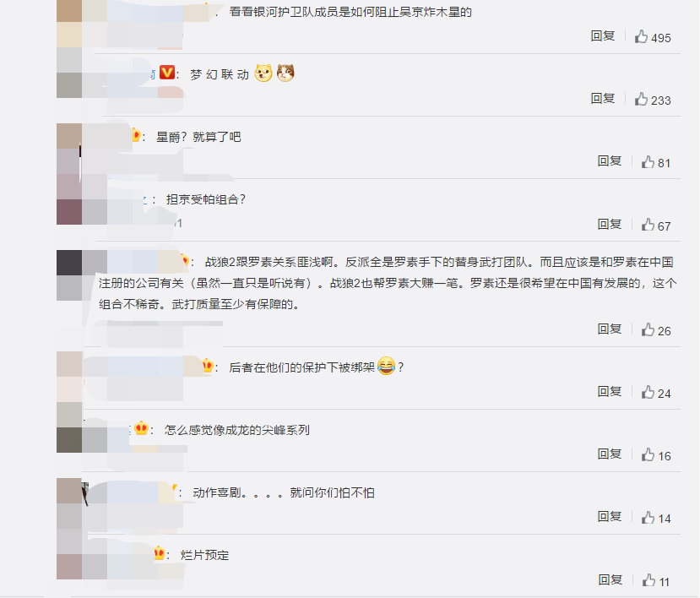Reply to the 烂片预定 comment
The width and height of the screenshot is (700, 598).
pos(610,580)
